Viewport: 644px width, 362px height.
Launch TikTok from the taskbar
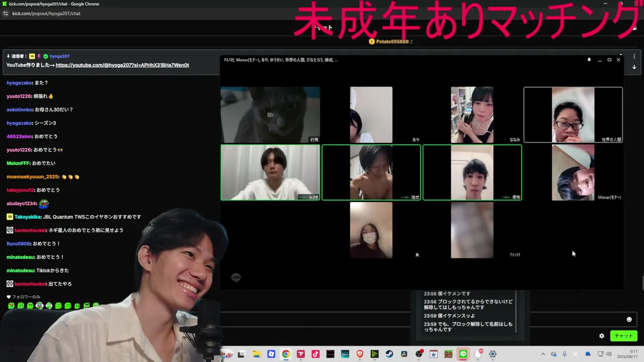pyautogui.click(x=315, y=354)
